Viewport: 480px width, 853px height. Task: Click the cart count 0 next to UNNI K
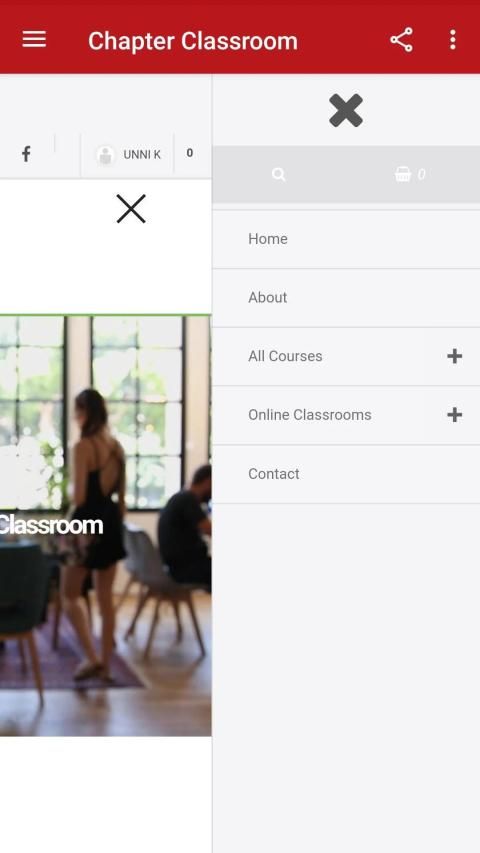189,153
